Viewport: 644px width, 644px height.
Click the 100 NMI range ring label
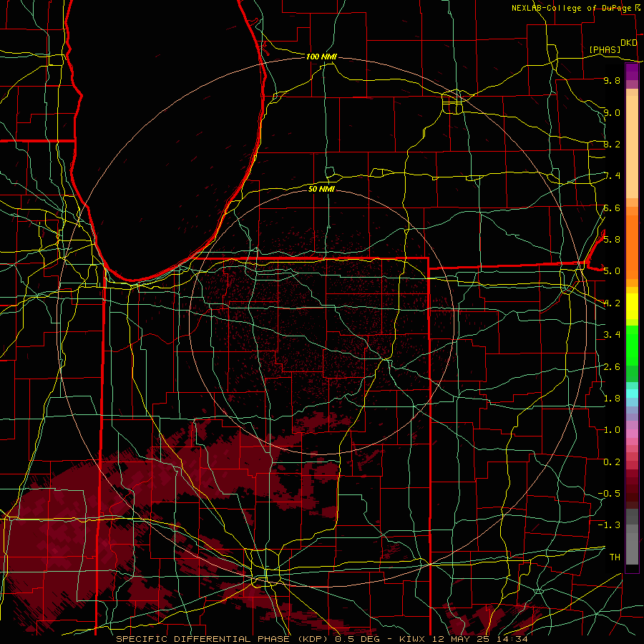(321, 57)
